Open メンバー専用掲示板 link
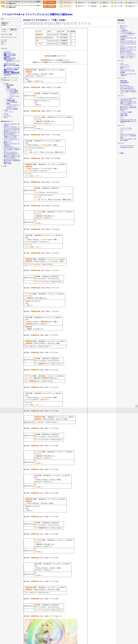 coord(12,102)
